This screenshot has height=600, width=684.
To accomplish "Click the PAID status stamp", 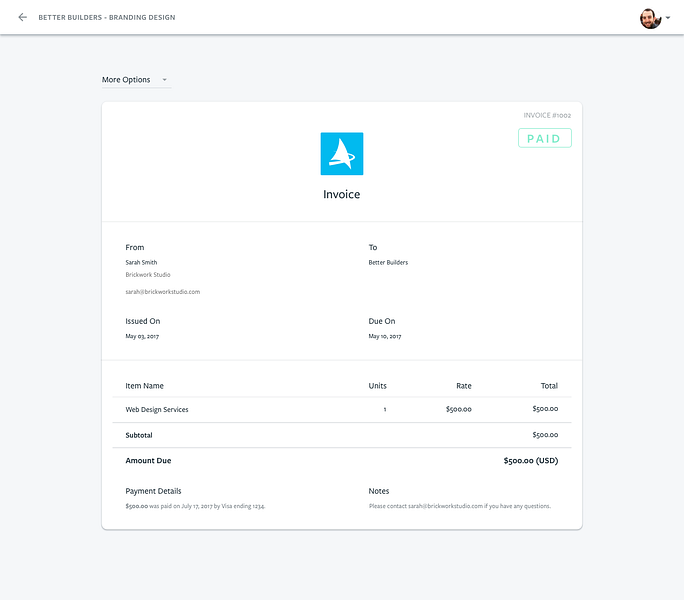I will (544, 138).
